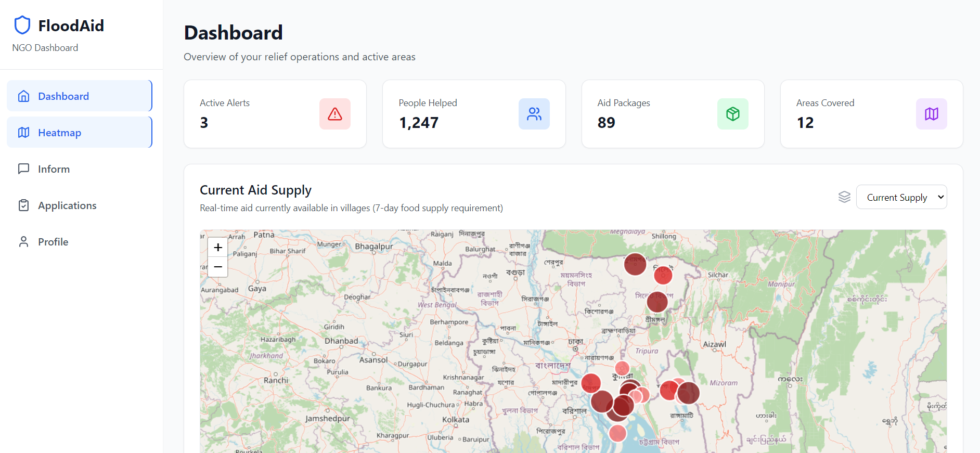Image resolution: width=980 pixels, height=453 pixels.
Task: Open the Profile page
Action: click(80, 241)
